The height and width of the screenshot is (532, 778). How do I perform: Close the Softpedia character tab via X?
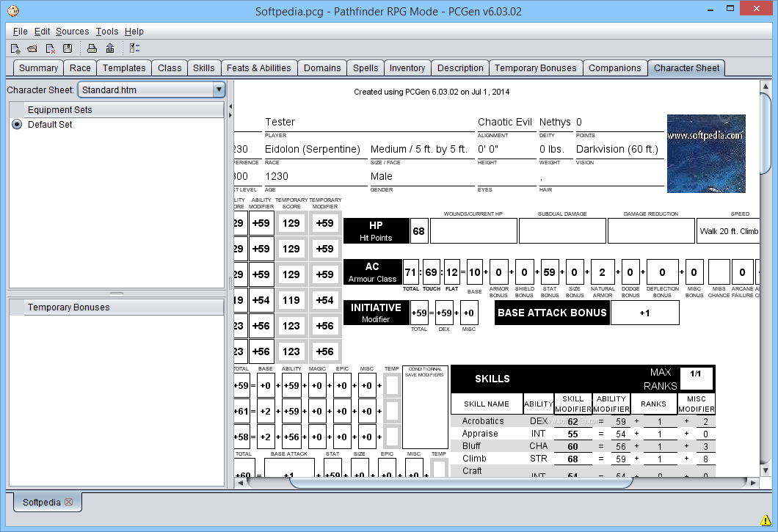[68, 502]
